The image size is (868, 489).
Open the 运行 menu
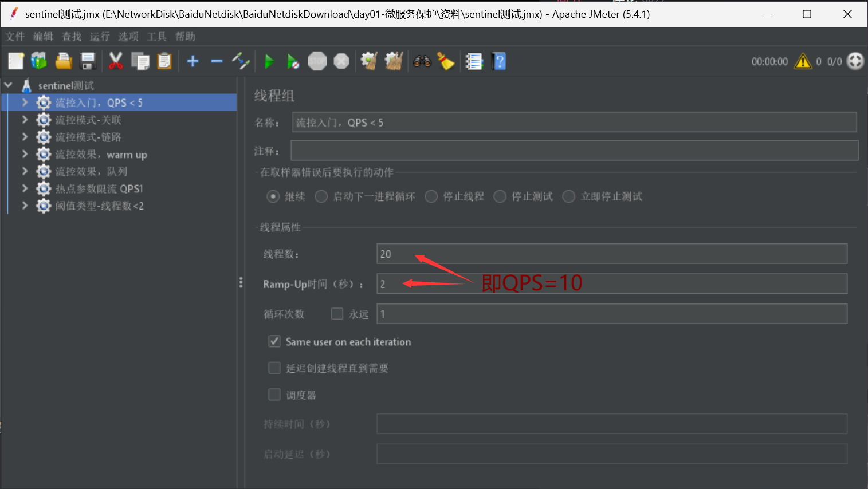[100, 37]
